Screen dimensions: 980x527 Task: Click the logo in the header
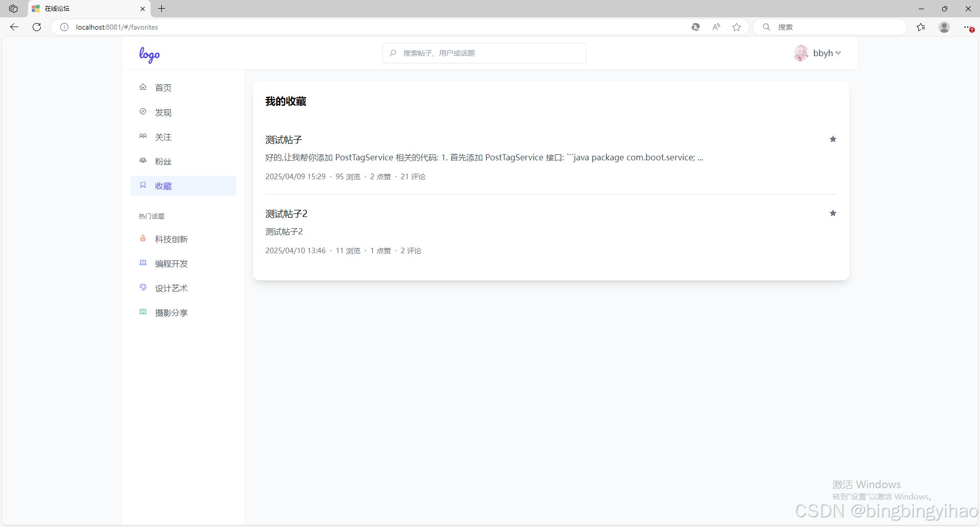point(150,54)
